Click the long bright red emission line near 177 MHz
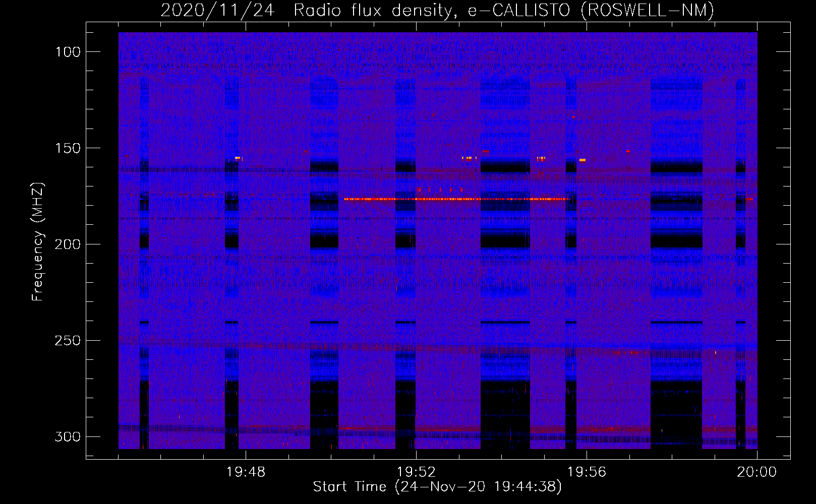This screenshot has width=816, height=504. click(x=457, y=199)
